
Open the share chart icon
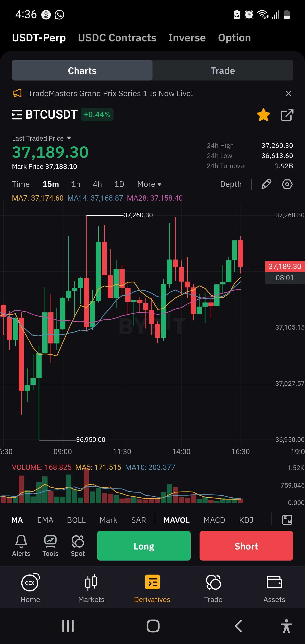(x=287, y=115)
